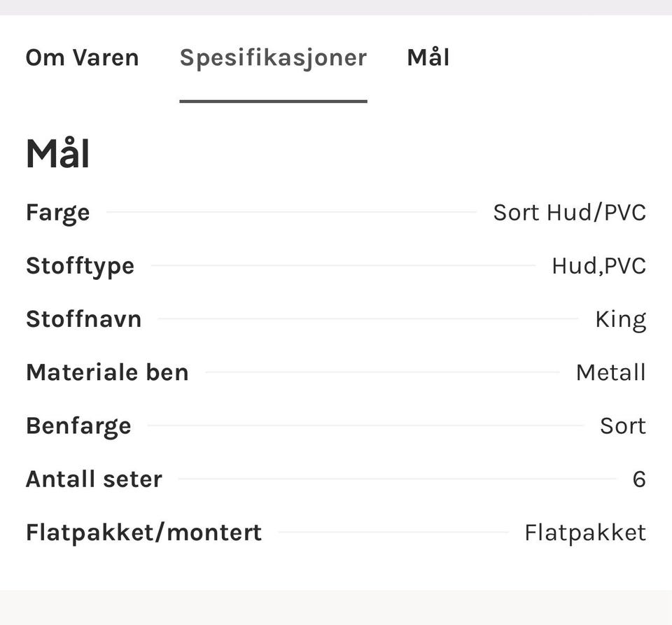Select the Sort Hud/PVC color value

pyautogui.click(x=569, y=212)
